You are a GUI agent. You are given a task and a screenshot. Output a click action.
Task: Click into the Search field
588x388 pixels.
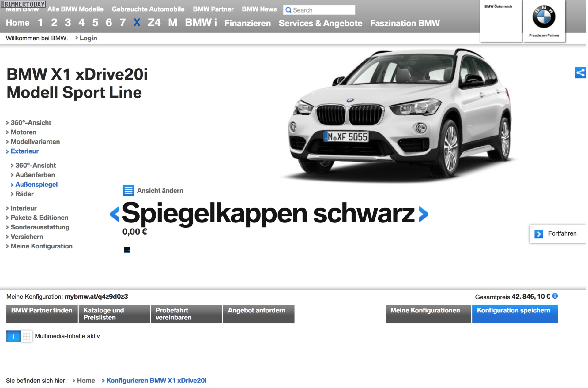click(x=319, y=10)
